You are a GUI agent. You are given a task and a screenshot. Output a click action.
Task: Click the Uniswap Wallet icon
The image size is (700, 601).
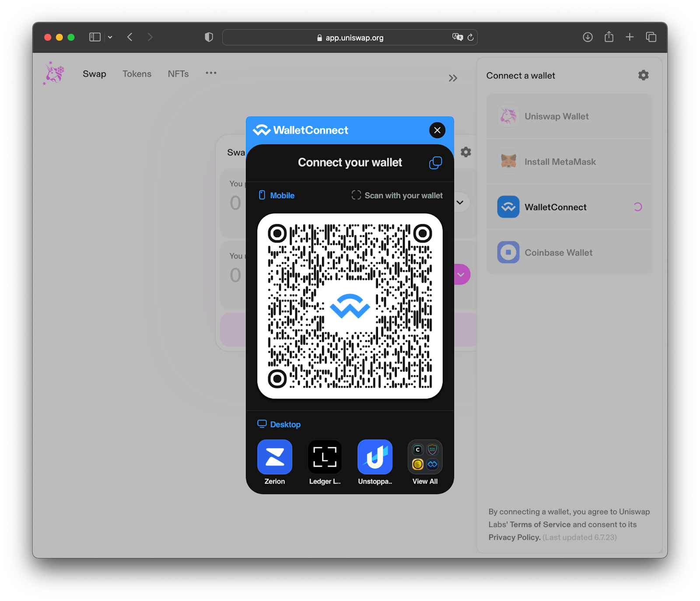coord(508,116)
